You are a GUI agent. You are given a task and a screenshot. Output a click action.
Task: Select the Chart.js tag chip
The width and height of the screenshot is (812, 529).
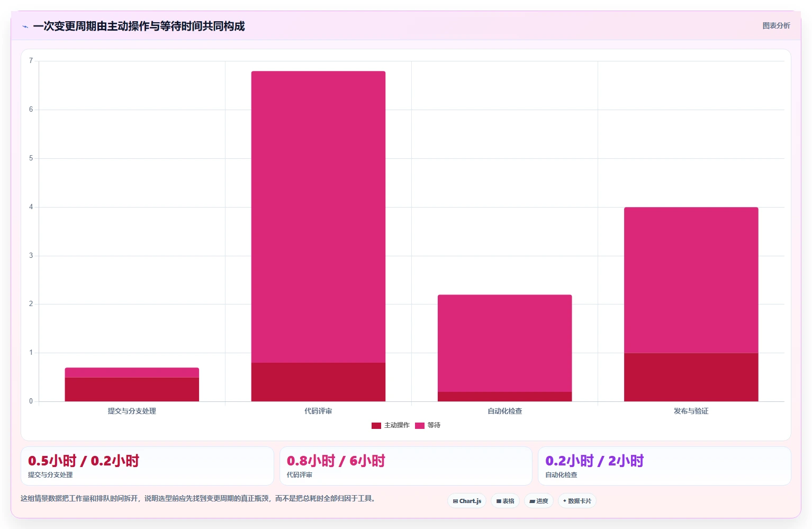[x=467, y=501]
